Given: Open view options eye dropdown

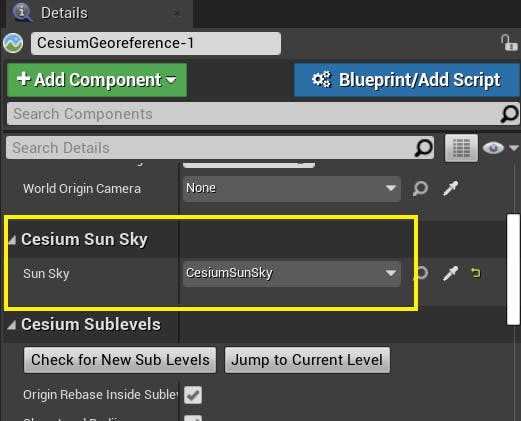Looking at the screenshot, I should [x=500, y=148].
